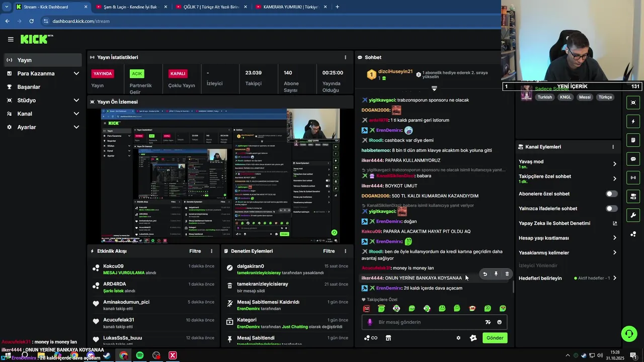Click the channel points infinity icon

[x=371, y=338]
